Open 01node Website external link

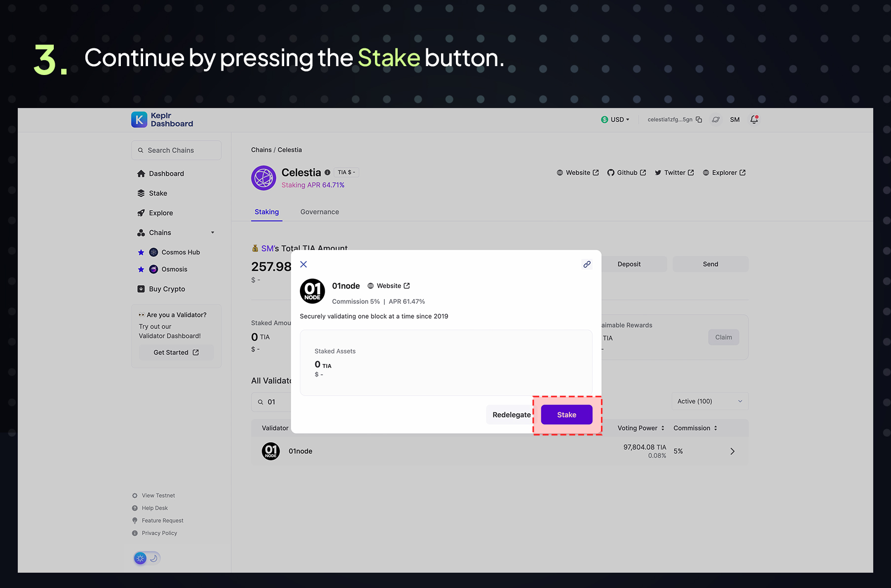pyautogui.click(x=389, y=286)
